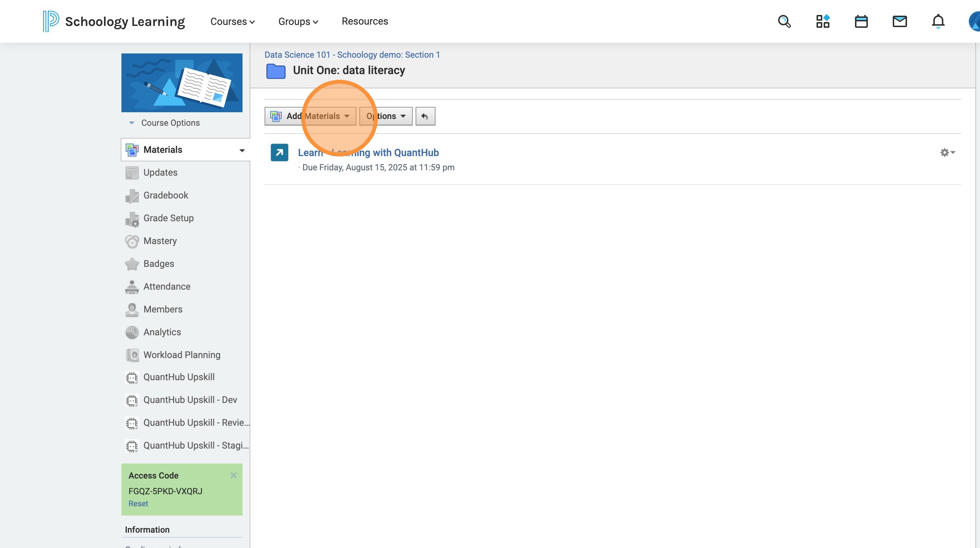Go to Resources in the top navigation
The image size is (980, 548).
(364, 21)
